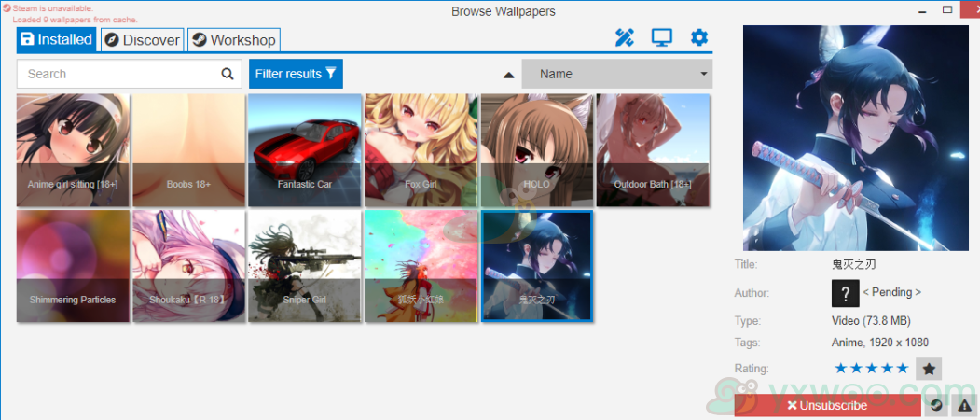Image resolution: width=980 pixels, height=420 pixels.
Task: Click the Pending author link
Action: click(x=891, y=292)
